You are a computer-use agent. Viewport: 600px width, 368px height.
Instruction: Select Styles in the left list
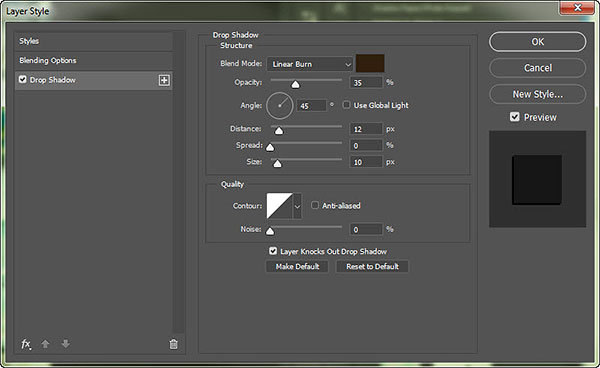[x=93, y=41]
